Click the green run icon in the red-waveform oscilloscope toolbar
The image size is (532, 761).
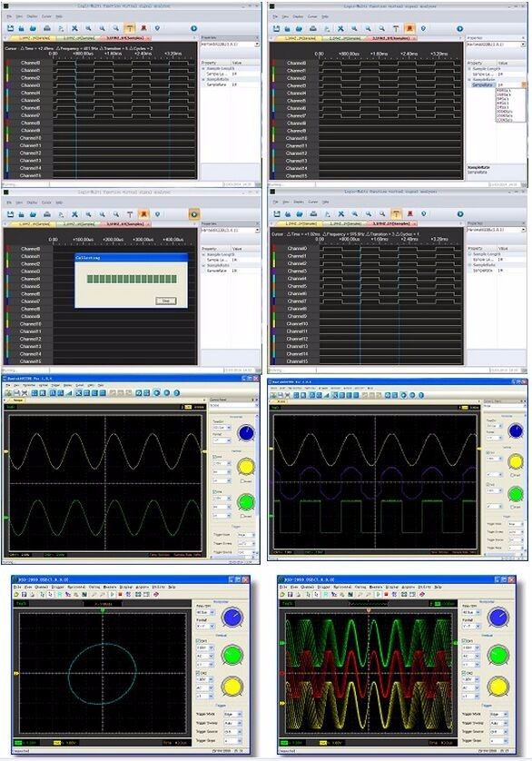point(379,594)
